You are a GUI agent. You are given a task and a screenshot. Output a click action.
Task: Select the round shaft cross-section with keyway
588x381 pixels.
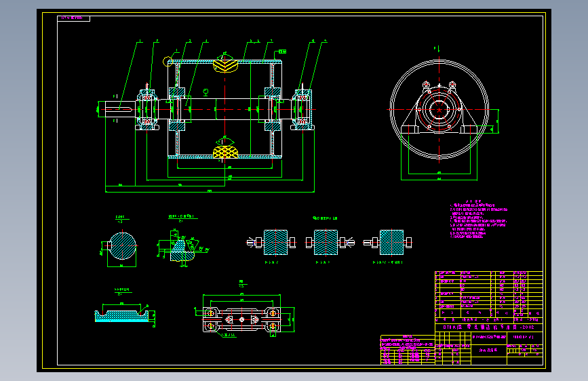tap(122, 245)
